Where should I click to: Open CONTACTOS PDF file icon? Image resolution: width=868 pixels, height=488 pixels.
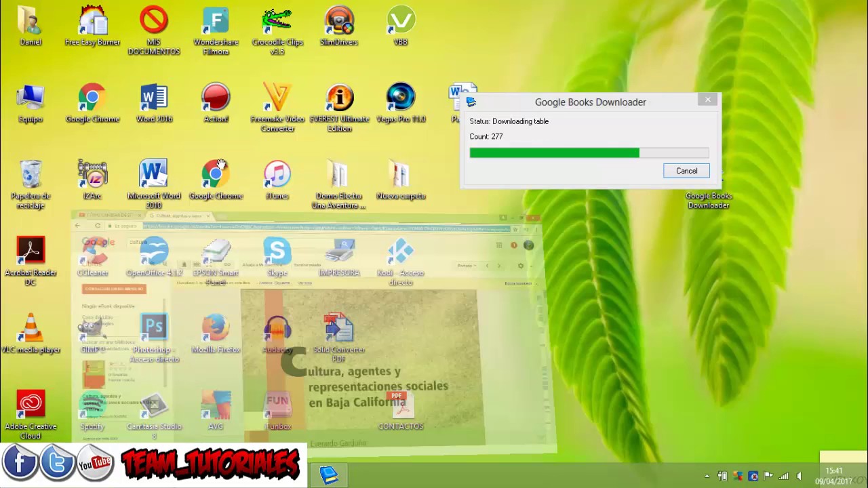401,410
